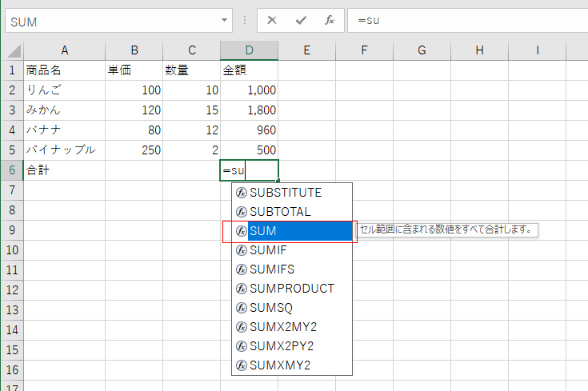Click the fx icon beside SUBSTITUTE

(241, 193)
